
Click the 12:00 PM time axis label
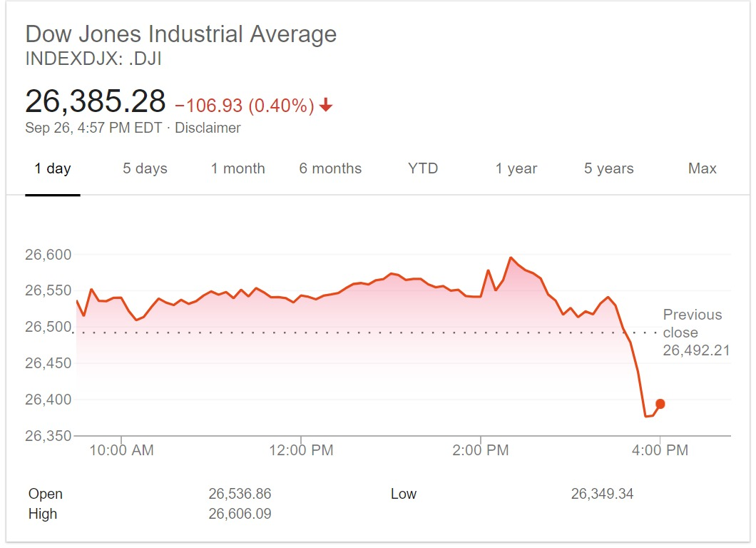click(x=301, y=450)
